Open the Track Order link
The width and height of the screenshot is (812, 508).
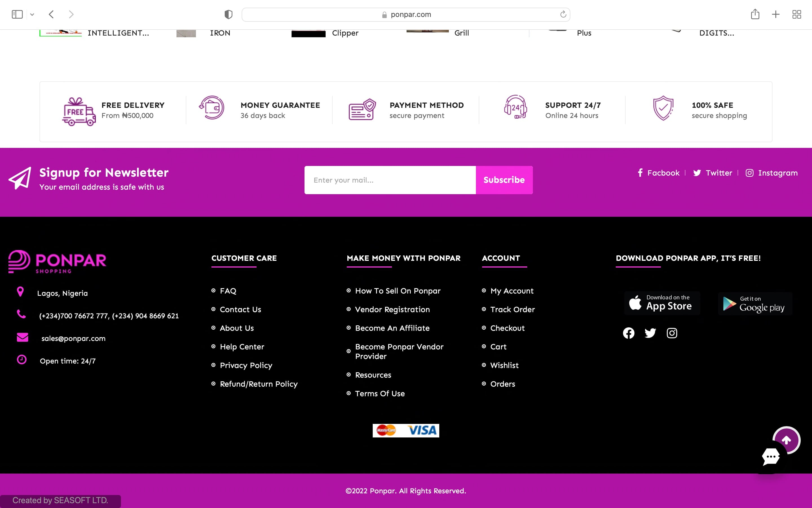click(x=512, y=309)
